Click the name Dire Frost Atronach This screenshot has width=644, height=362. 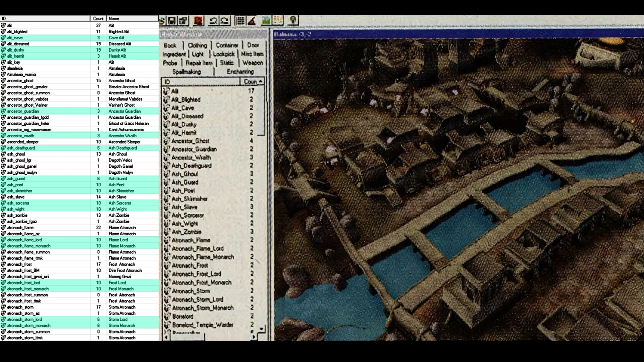(125, 270)
